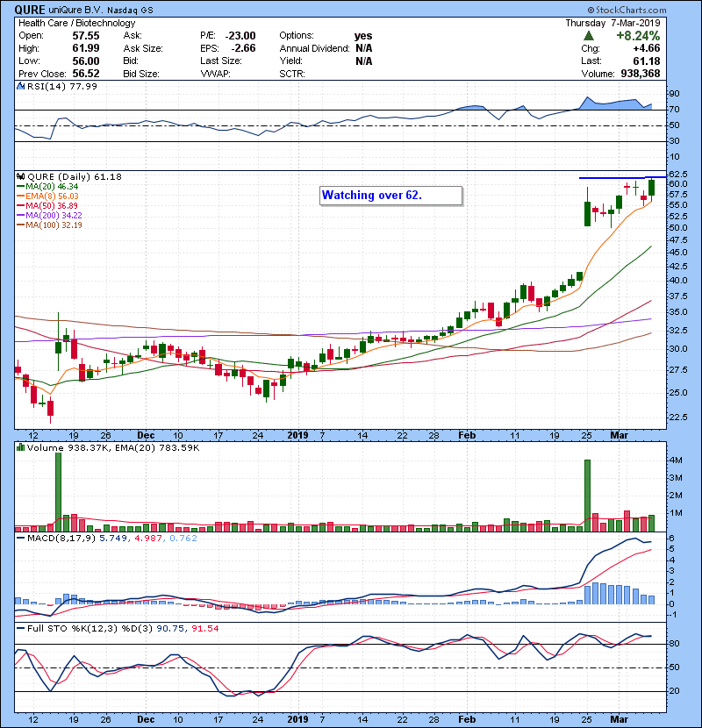The image size is (702, 728).
Task: Click the MACD line value 5.749
Action: (x=113, y=539)
